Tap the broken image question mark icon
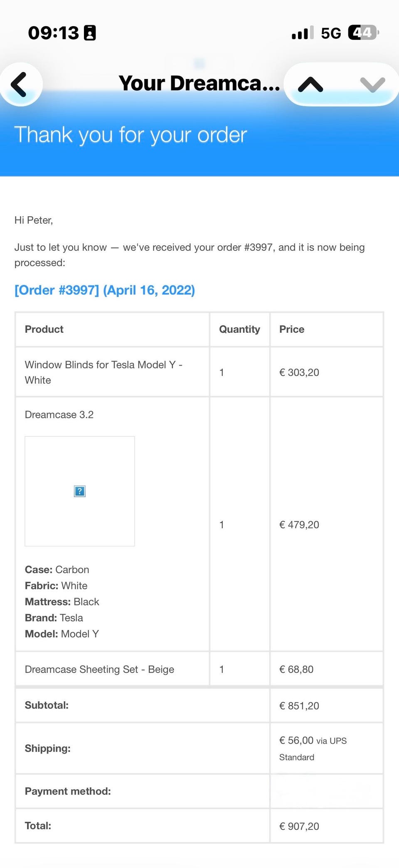Viewport: 399px width, 868px height. (x=80, y=491)
